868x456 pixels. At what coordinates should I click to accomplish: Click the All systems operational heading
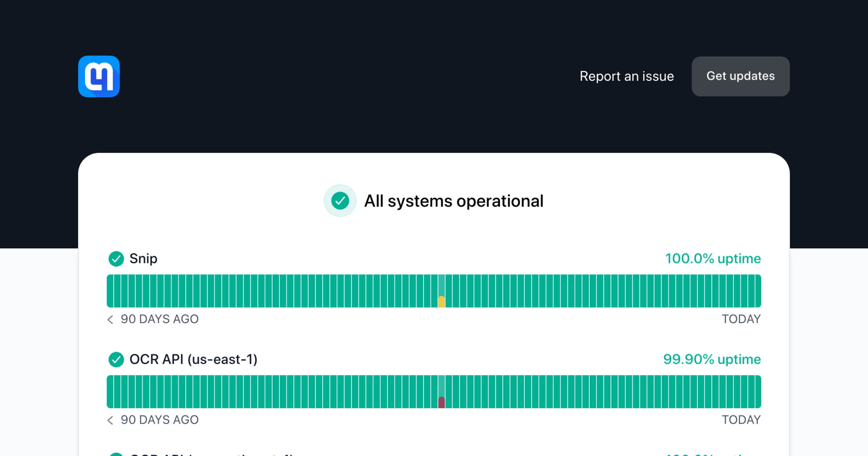click(x=454, y=201)
